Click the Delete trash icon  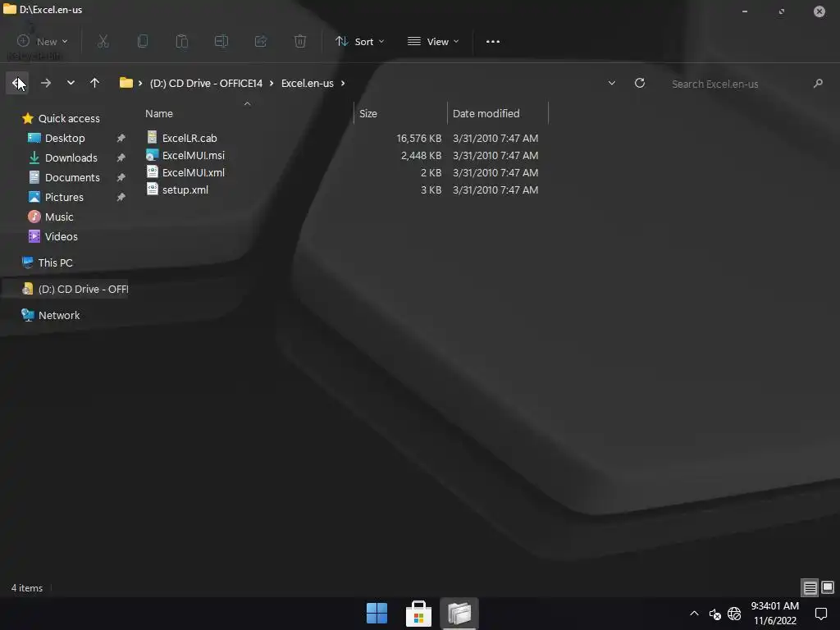point(300,41)
